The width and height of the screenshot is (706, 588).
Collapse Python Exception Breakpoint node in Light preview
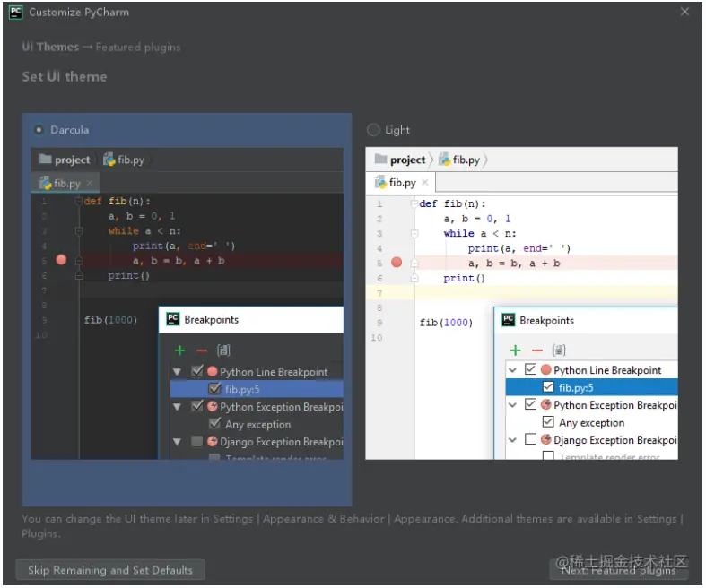(512, 405)
